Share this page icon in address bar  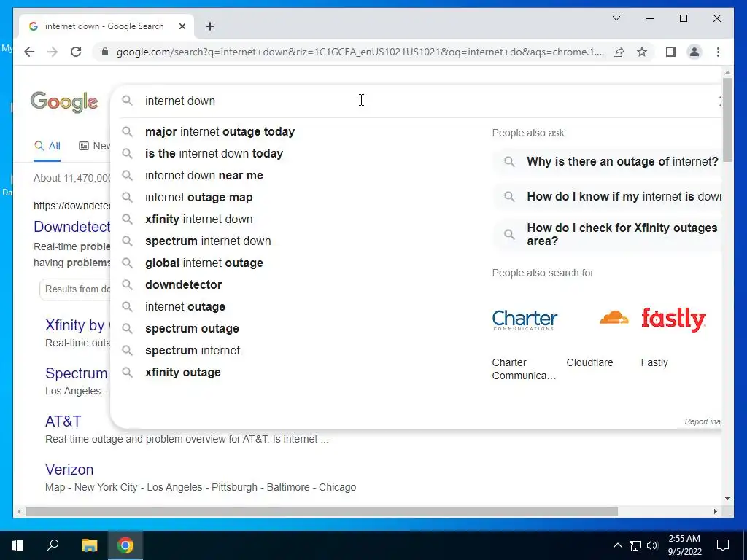(619, 52)
